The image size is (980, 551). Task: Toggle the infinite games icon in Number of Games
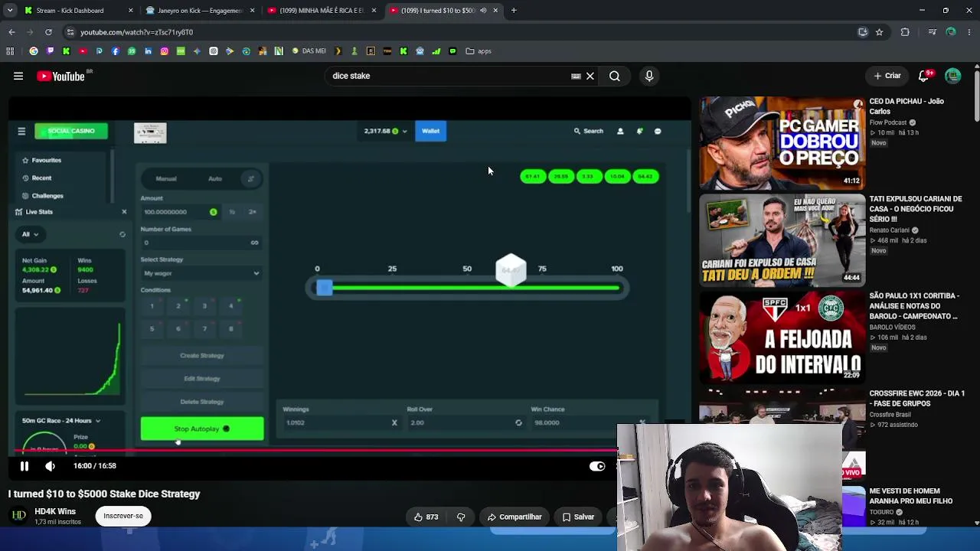(255, 243)
